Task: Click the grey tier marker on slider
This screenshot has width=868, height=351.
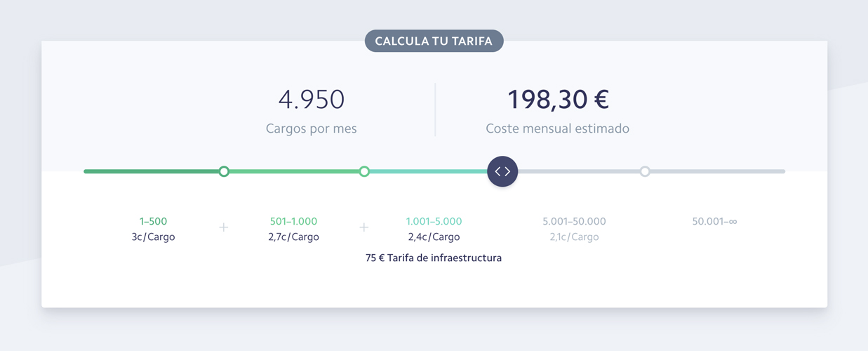Action: 645,171
